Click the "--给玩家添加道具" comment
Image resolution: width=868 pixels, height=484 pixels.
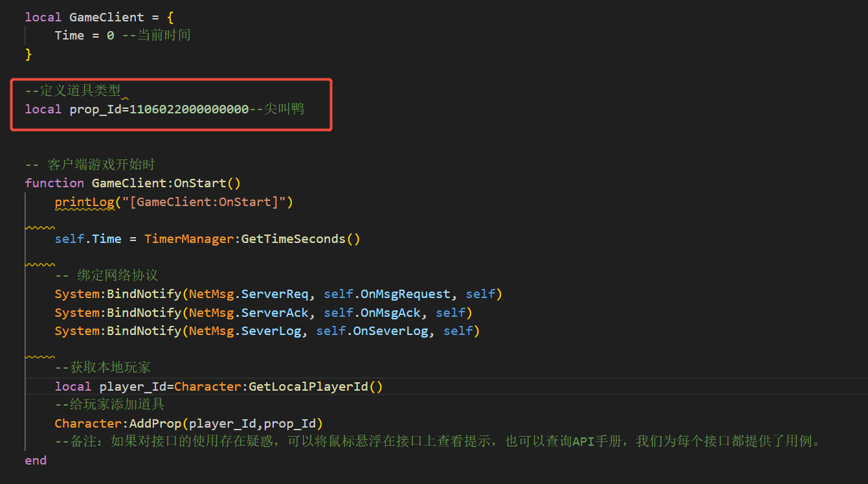pyautogui.click(x=109, y=405)
